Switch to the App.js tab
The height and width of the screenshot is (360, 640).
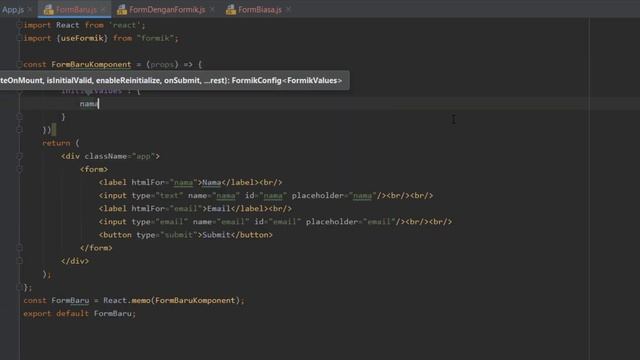(x=13, y=9)
